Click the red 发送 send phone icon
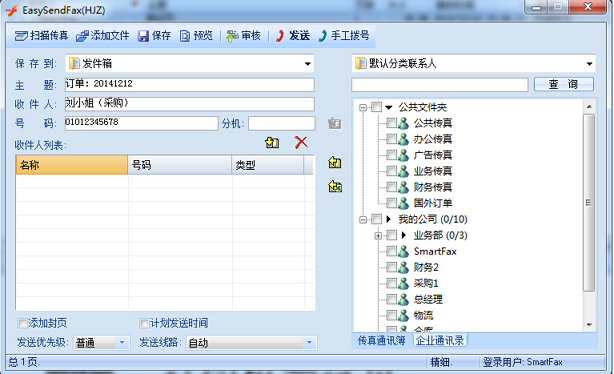The width and height of the screenshot is (614, 374). click(x=280, y=36)
